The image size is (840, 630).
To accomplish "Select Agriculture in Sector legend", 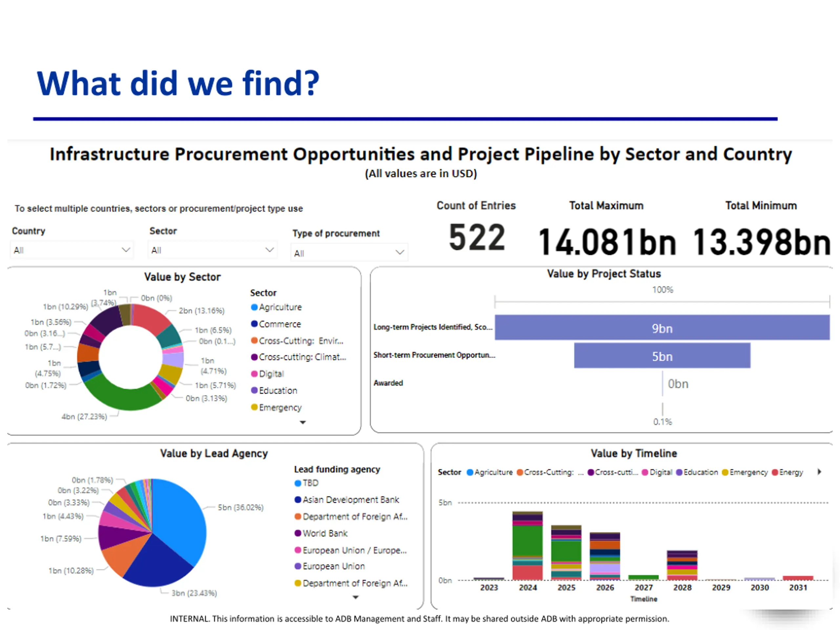I will (x=280, y=307).
